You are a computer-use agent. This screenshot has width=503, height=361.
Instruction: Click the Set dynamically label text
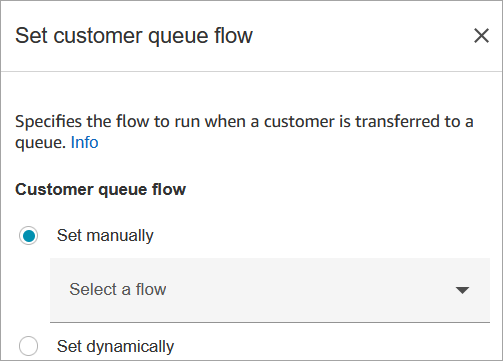coord(115,346)
